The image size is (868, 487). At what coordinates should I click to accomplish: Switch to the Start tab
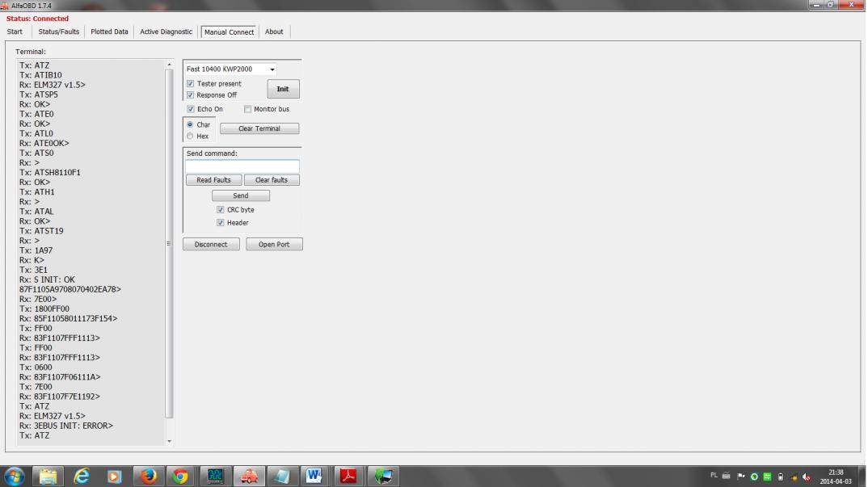[15, 31]
